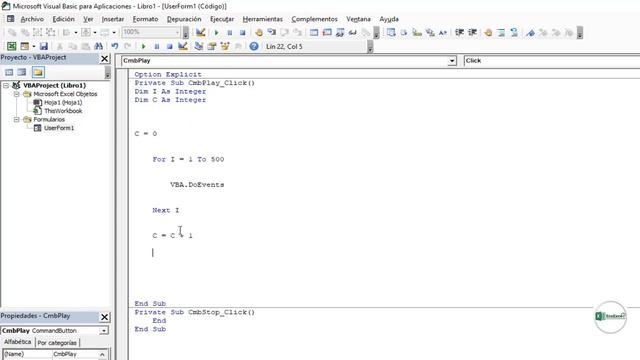
Task: Switch to the Por categorías tab
Action: pyautogui.click(x=57, y=343)
